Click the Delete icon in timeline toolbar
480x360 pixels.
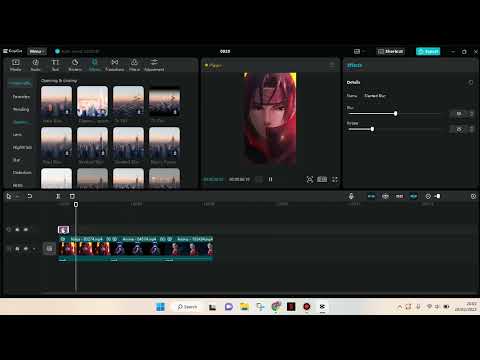coord(72,196)
